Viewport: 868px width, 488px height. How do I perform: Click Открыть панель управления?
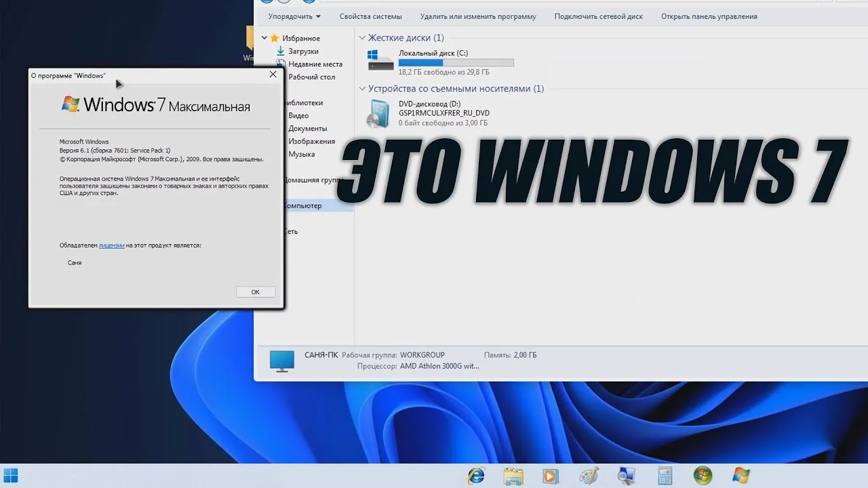(709, 16)
